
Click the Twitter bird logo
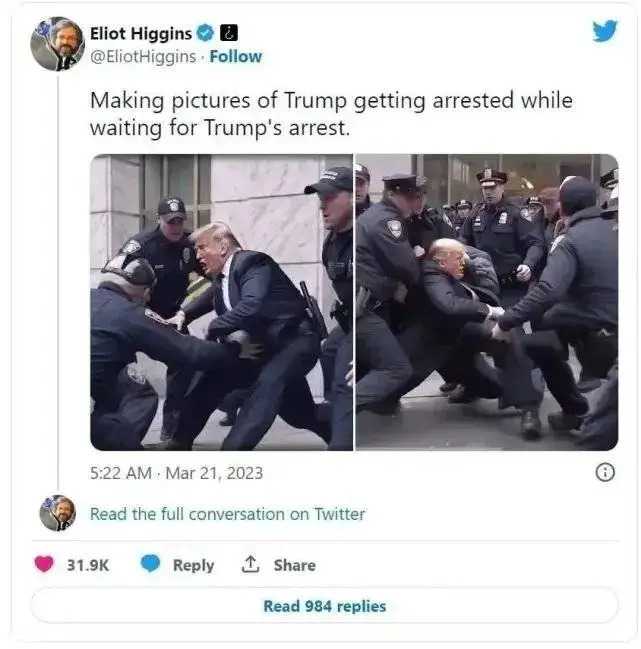(605, 31)
